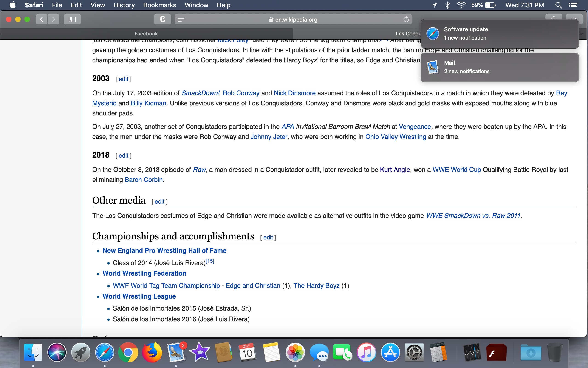Open the WWE World Cup link

457,170
